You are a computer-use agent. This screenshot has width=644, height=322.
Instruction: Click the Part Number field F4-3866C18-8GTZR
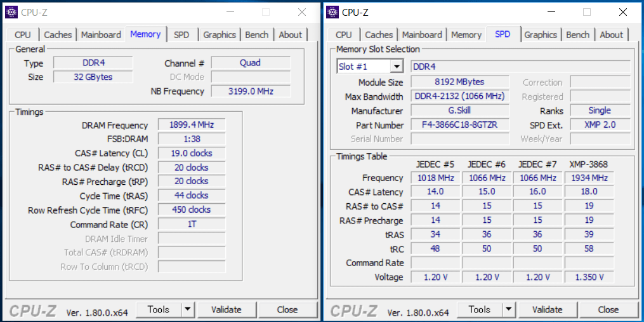(x=460, y=125)
